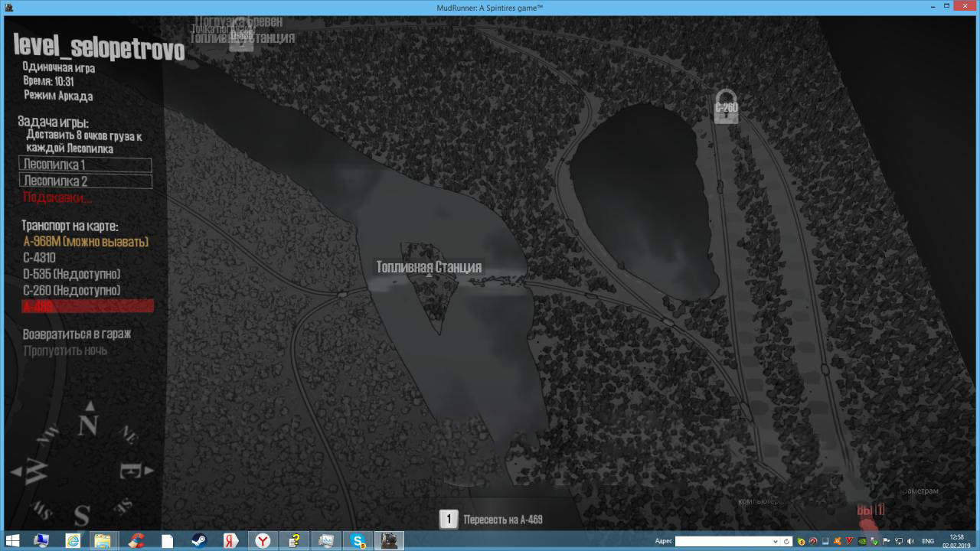Open Steam from the taskbar
Screen dimensions: 980x551
[199, 541]
